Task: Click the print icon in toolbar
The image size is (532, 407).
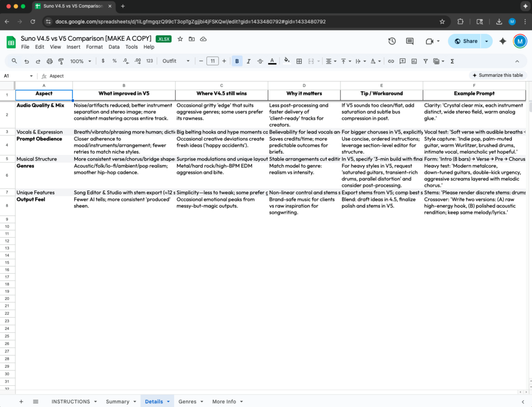Action: click(x=50, y=61)
